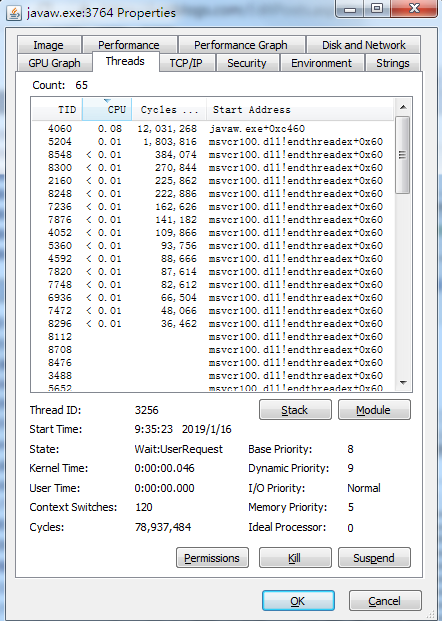The image size is (442, 621).
Task: Open the Image tab
Action: click(49, 45)
